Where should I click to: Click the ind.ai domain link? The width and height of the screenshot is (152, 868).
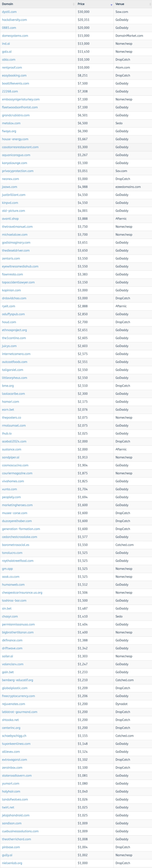pyautogui.click(x=6, y=44)
